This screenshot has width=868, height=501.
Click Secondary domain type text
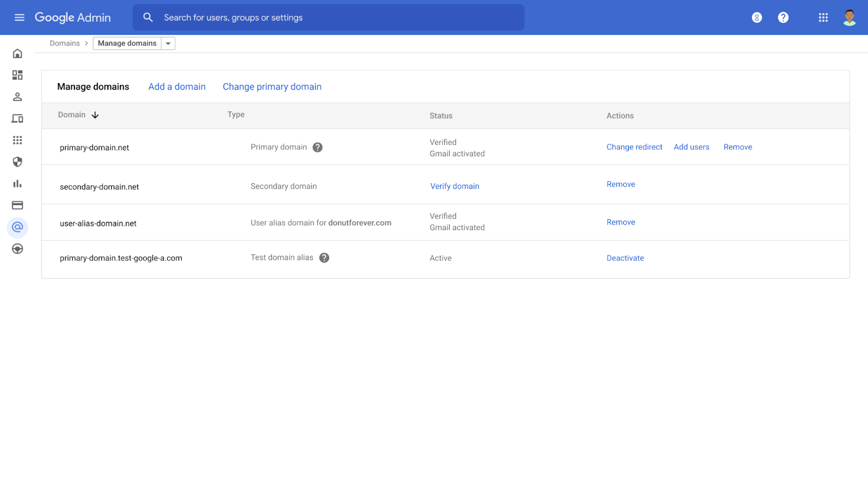pyautogui.click(x=284, y=186)
